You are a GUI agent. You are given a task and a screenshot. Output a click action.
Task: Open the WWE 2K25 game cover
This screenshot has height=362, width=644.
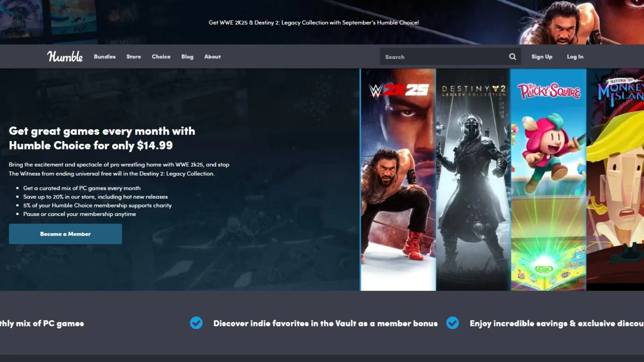[398, 180]
